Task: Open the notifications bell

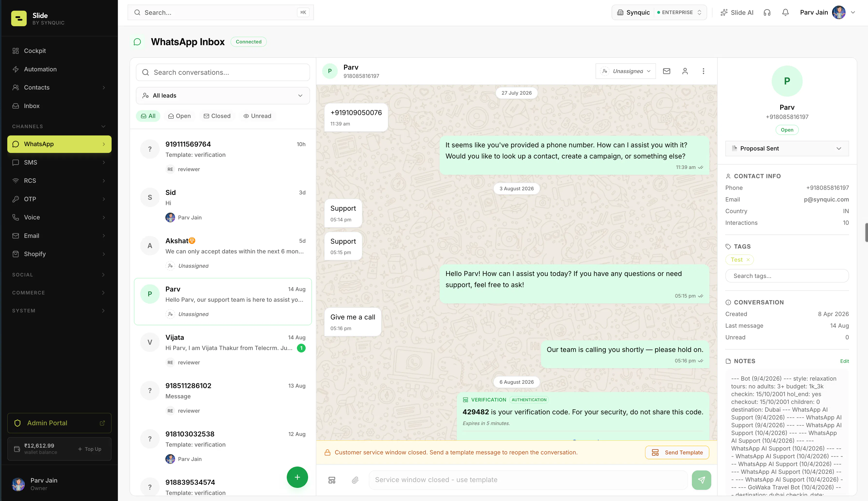Action: tap(785, 12)
